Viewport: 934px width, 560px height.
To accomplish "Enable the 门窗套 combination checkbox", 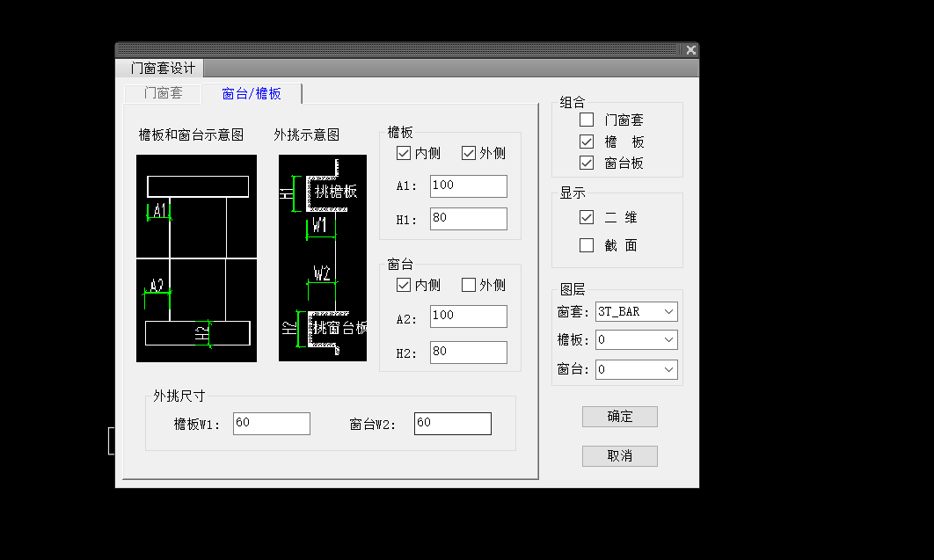I will [587, 120].
